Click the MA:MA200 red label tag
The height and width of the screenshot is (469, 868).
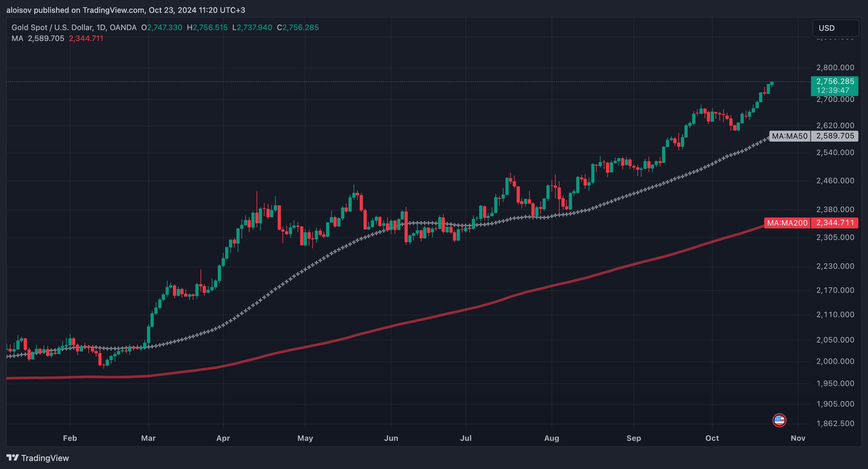click(x=787, y=223)
